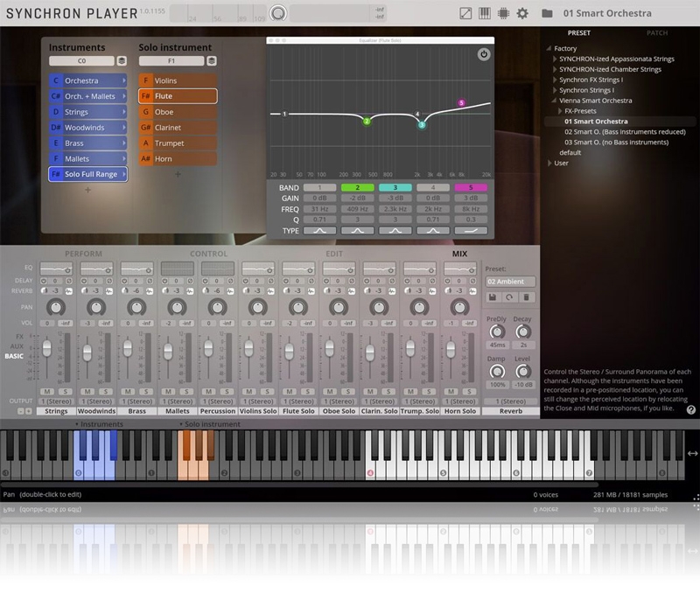Mute the Strings channel

coord(47,391)
